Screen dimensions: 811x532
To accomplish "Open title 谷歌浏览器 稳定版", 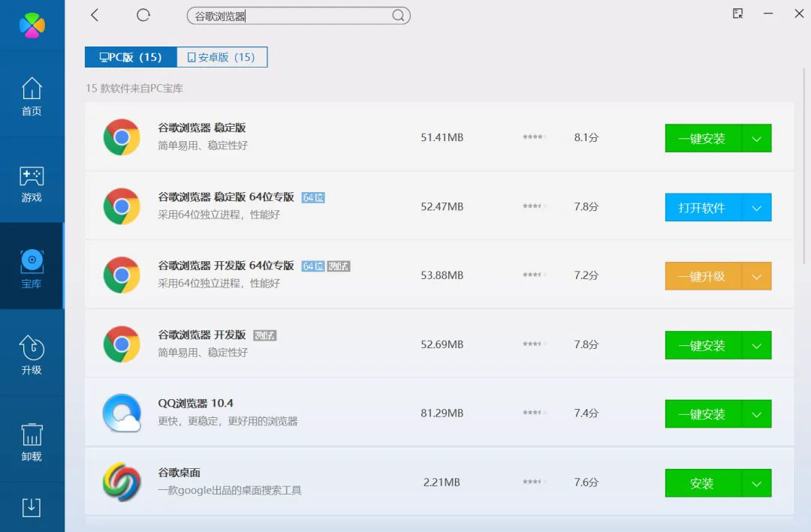I will [202, 128].
